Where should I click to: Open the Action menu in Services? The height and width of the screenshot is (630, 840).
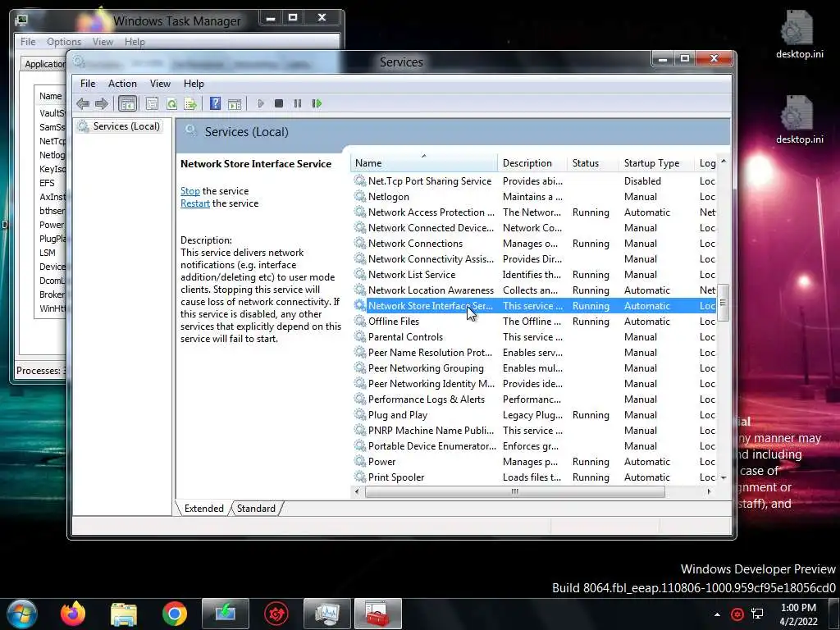[x=122, y=84]
